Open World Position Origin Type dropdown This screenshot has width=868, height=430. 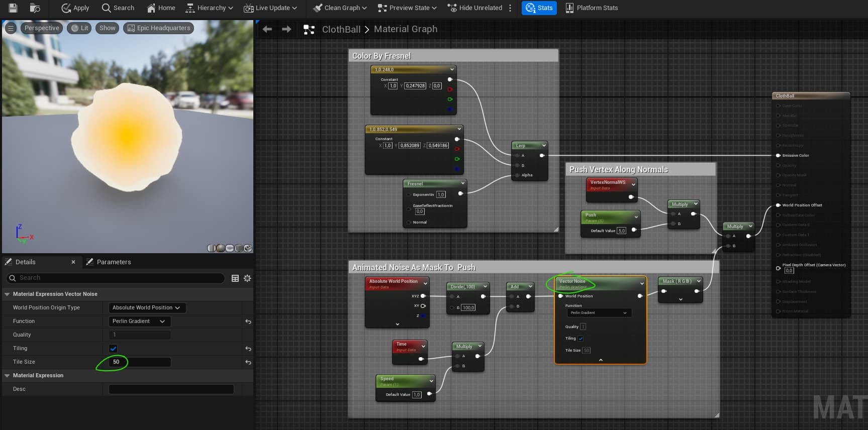[147, 307]
